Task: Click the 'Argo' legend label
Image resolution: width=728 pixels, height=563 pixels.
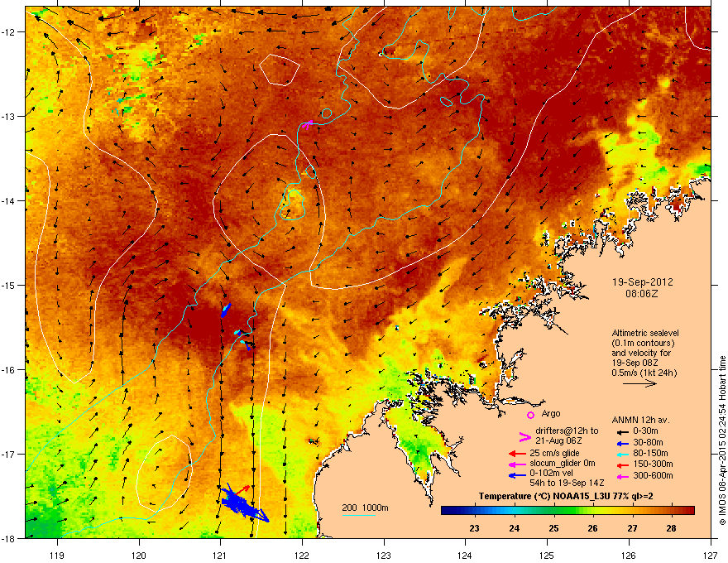Action: (551, 413)
